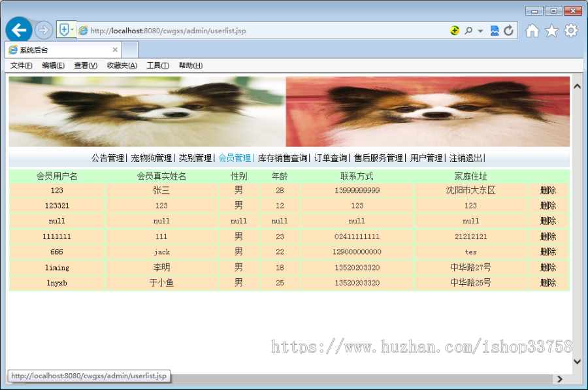Click the 联系方式 column header

click(357, 176)
